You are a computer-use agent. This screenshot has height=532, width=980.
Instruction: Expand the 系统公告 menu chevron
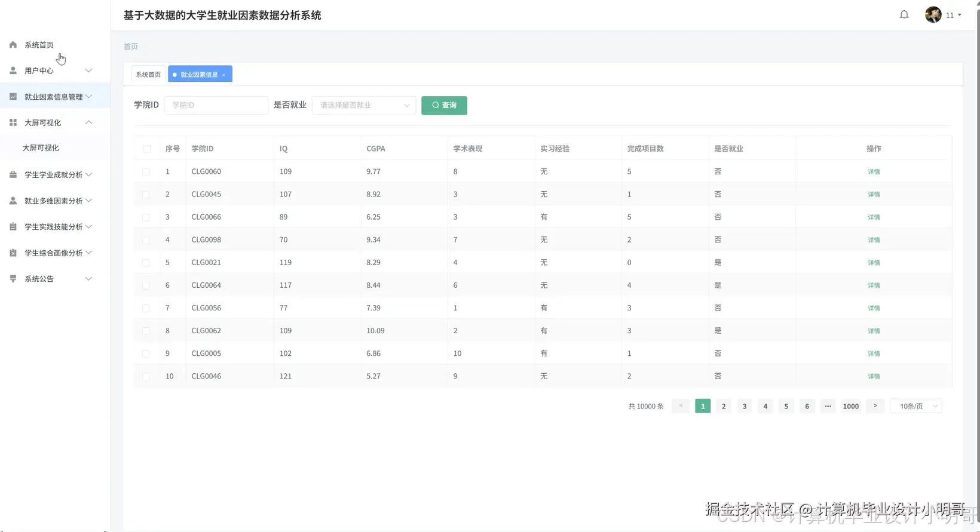[88, 279]
